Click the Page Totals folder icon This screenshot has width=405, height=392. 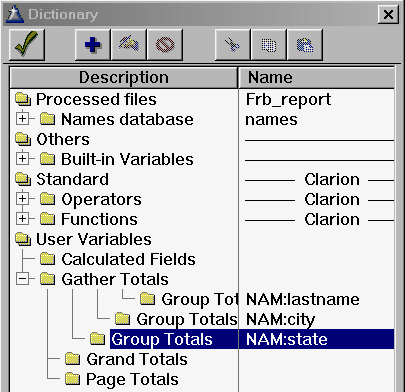pos(73,379)
